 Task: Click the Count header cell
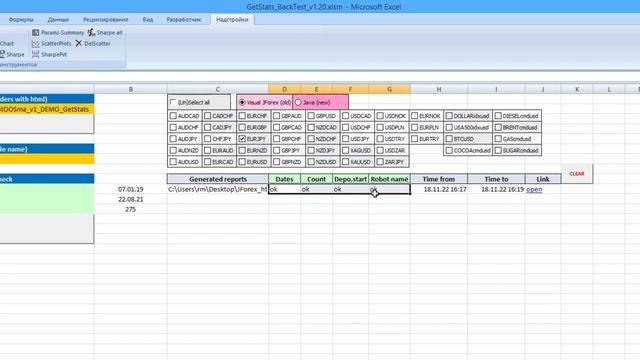[x=316, y=179]
